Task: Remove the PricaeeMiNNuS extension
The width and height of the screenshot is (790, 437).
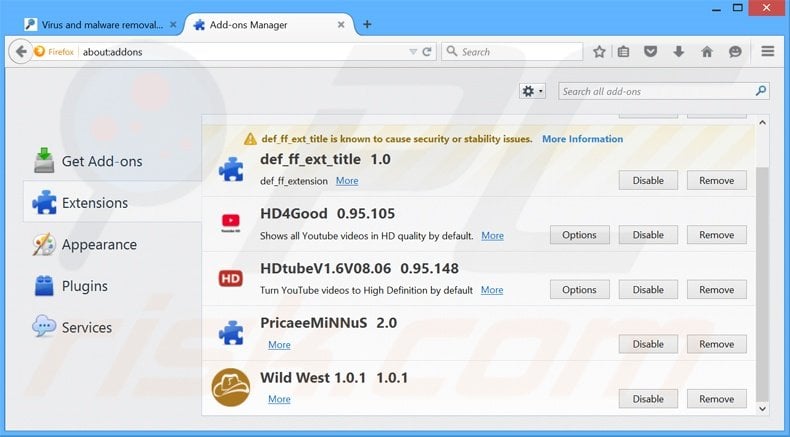Action: coord(716,344)
